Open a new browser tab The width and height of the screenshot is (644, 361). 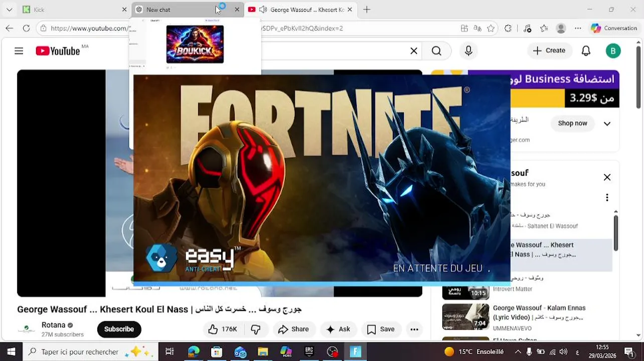point(367,10)
